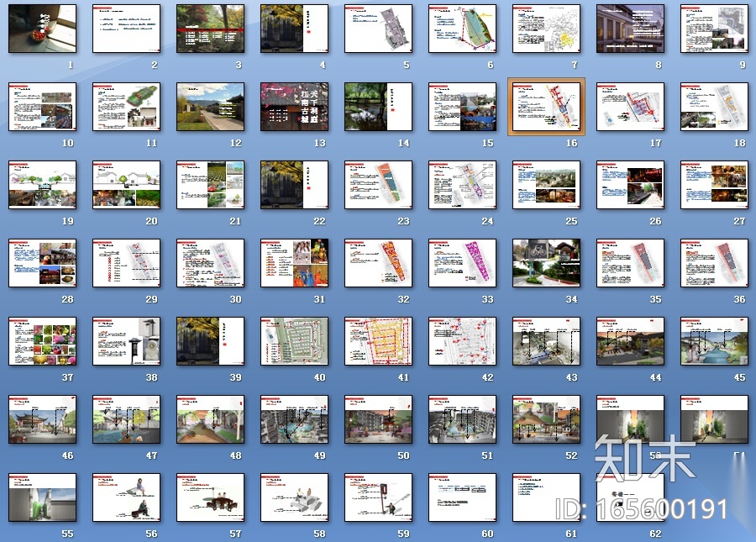
Task: Open slide 46 pavilion rendering thumbnail
Action: (42, 419)
